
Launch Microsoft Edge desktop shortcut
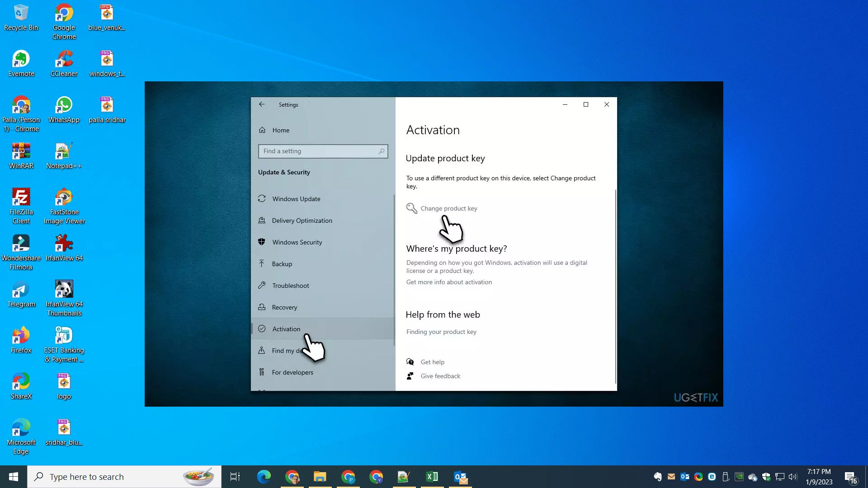coord(21,436)
